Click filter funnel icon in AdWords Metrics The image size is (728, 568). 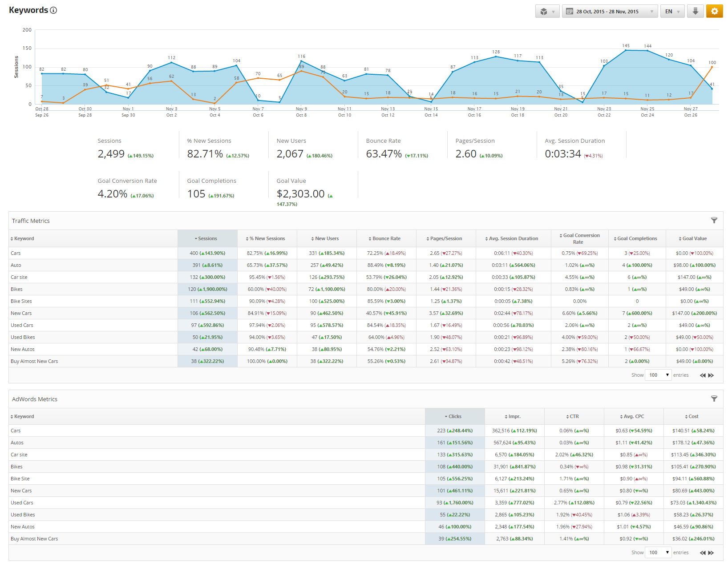[x=714, y=399]
